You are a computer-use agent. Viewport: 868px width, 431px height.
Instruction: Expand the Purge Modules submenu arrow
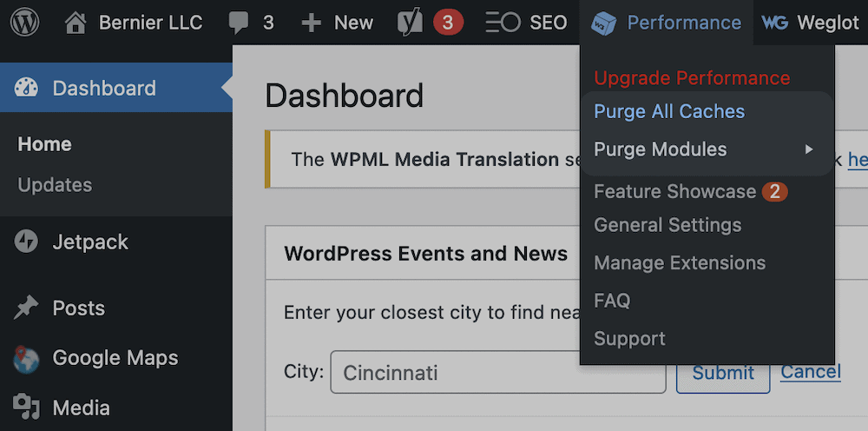coord(809,149)
